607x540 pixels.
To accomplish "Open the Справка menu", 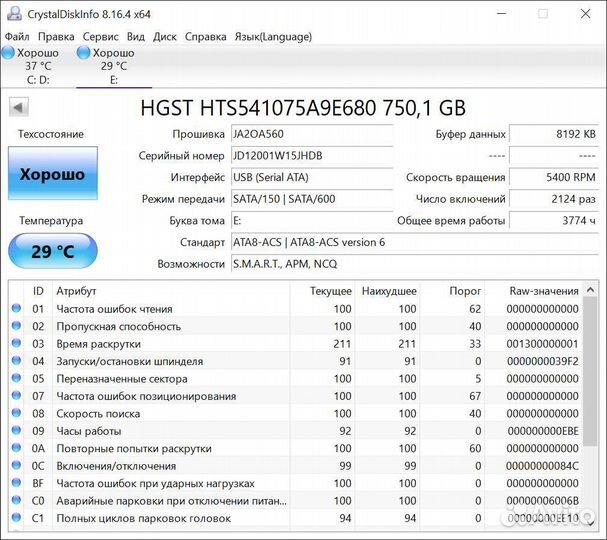I will 206,37.
